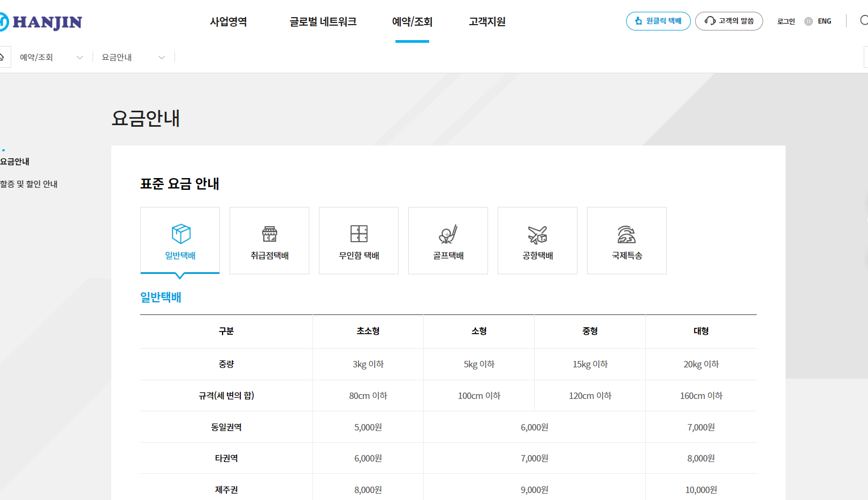
Task: Click the 80cm 이하 cell
Action: [x=368, y=396]
